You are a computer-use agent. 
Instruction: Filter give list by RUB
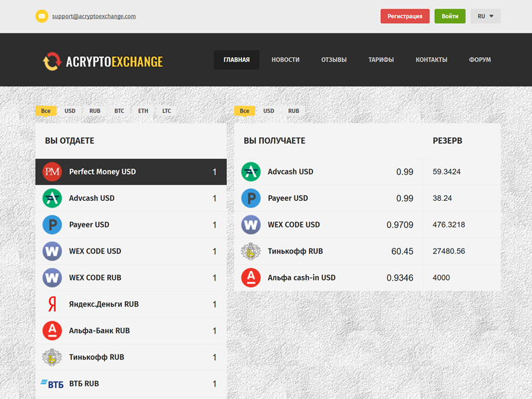[94, 111]
